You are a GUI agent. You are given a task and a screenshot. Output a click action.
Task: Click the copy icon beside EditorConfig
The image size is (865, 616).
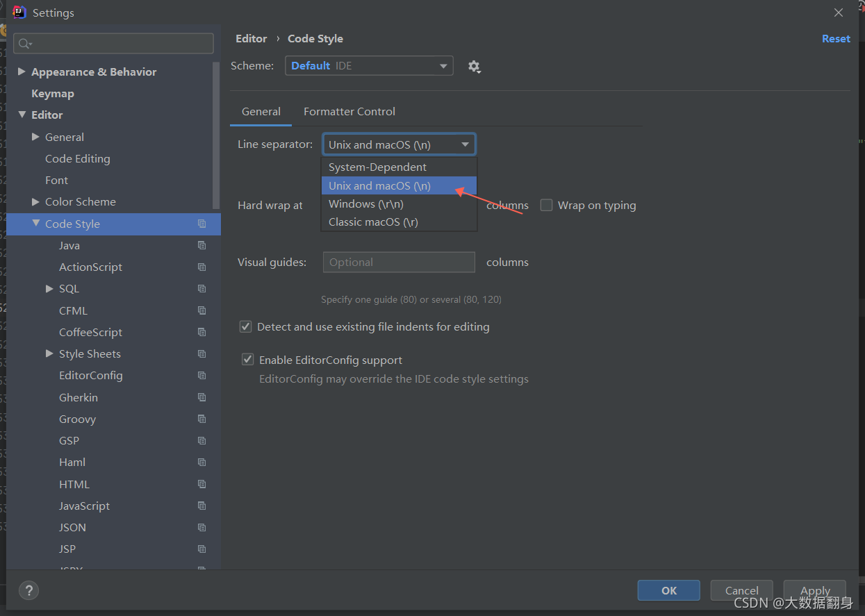coord(202,375)
